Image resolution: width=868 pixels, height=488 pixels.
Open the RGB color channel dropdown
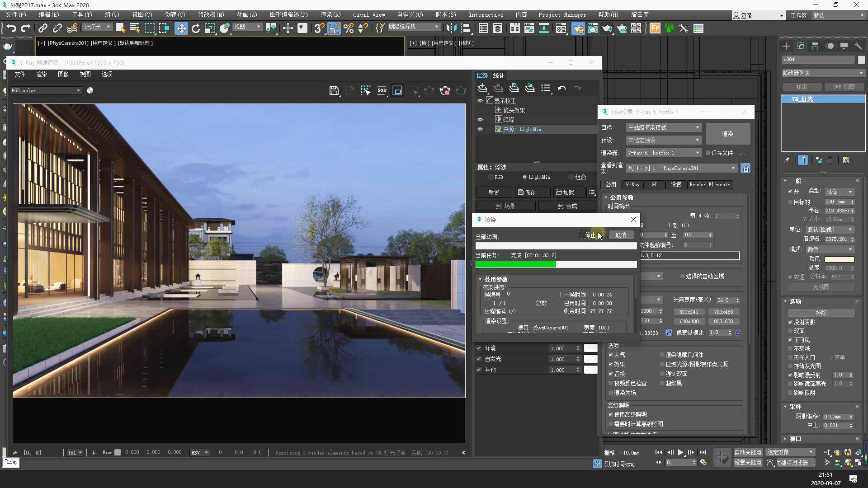pyautogui.click(x=45, y=91)
